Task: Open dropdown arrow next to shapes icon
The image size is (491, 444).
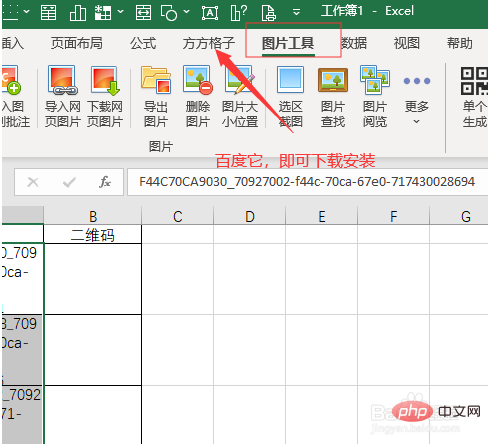Action: coord(187,12)
